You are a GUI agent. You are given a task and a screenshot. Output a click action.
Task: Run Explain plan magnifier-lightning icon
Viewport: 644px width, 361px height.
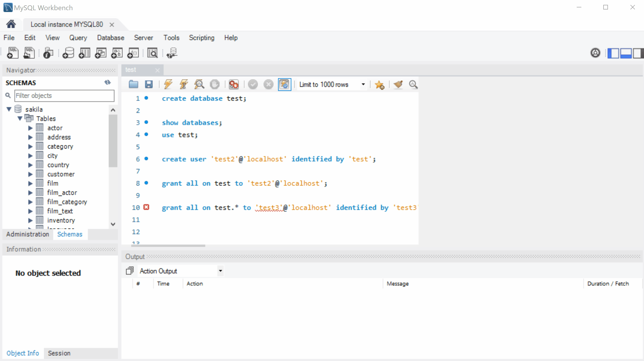(199, 84)
